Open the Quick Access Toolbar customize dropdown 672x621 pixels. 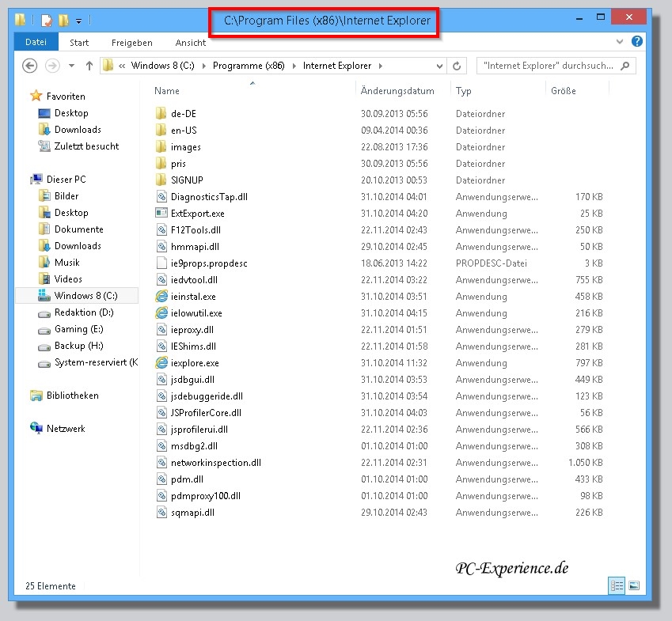(78, 20)
